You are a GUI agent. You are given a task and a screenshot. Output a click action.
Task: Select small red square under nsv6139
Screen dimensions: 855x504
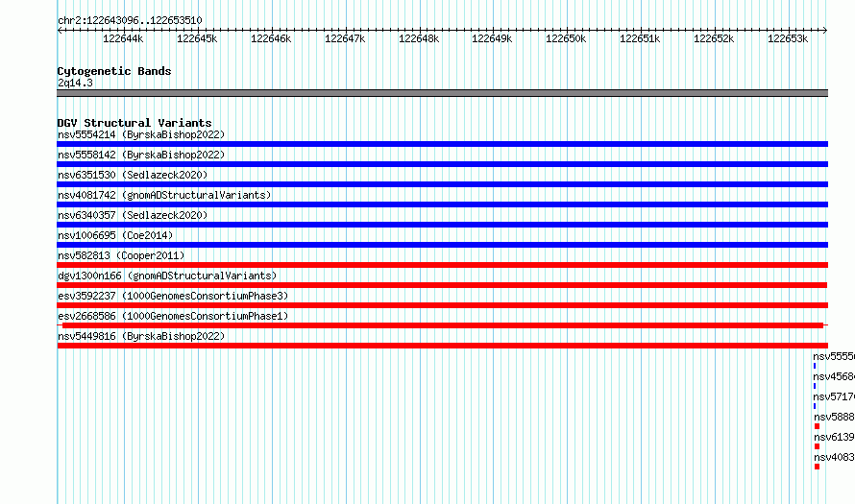[817, 446]
